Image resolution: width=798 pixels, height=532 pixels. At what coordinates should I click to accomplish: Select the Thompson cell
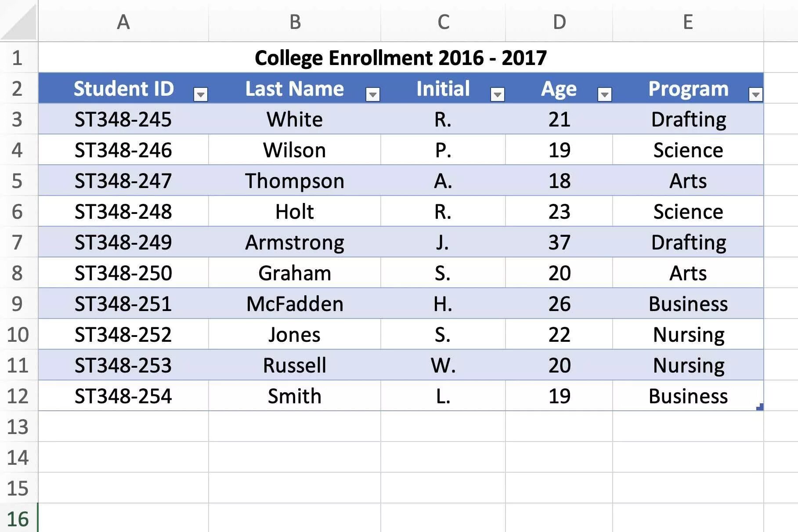(295, 181)
